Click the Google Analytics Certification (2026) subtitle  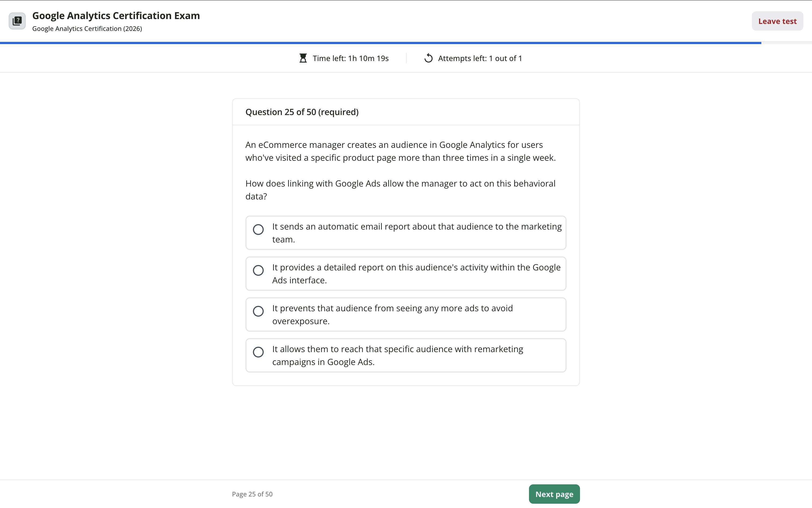click(x=87, y=28)
